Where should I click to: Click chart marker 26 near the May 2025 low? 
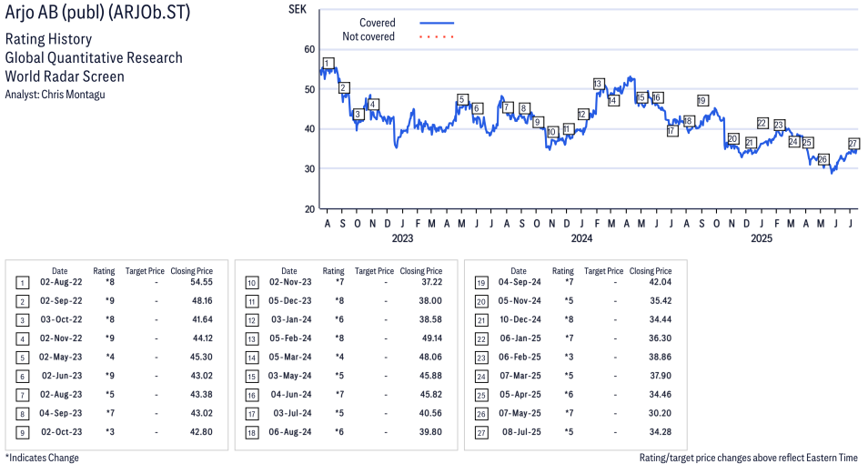point(823,159)
